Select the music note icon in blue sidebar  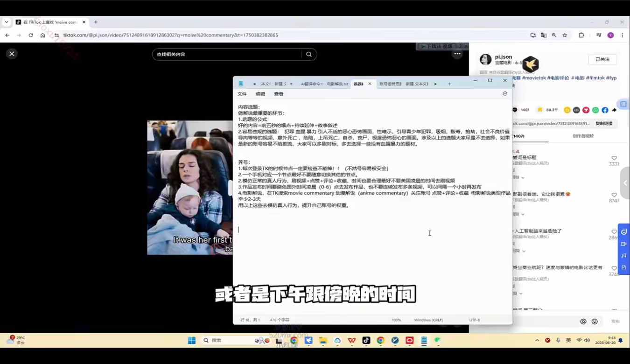point(623,255)
